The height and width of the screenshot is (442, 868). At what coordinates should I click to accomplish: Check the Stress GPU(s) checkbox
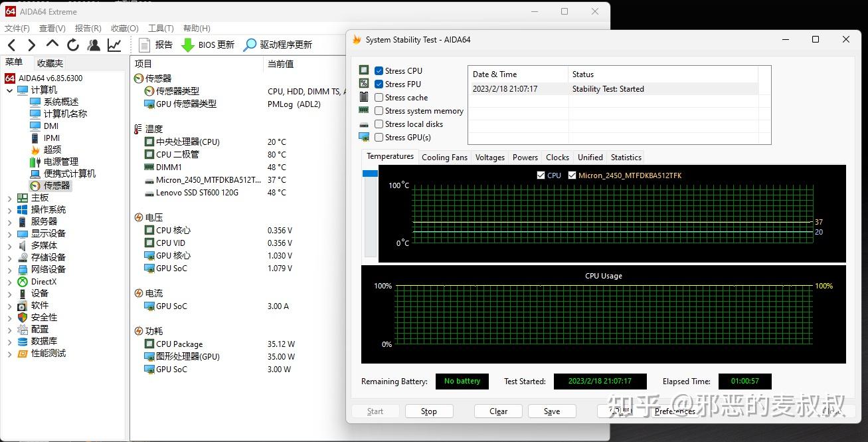click(x=379, y=137)
